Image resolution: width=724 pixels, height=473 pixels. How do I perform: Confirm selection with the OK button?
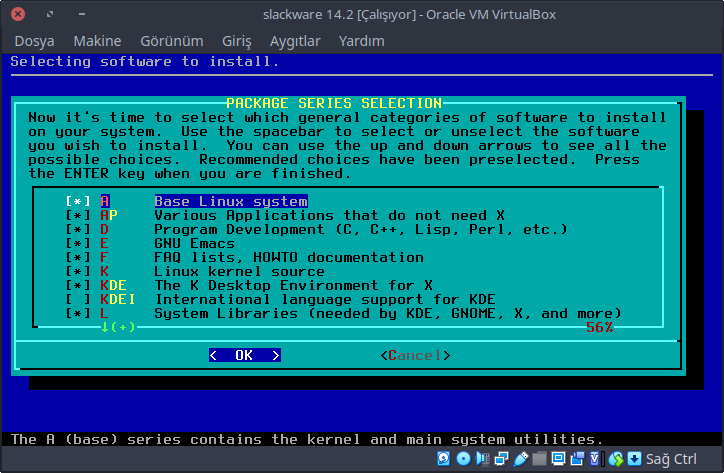click(245, 355)
